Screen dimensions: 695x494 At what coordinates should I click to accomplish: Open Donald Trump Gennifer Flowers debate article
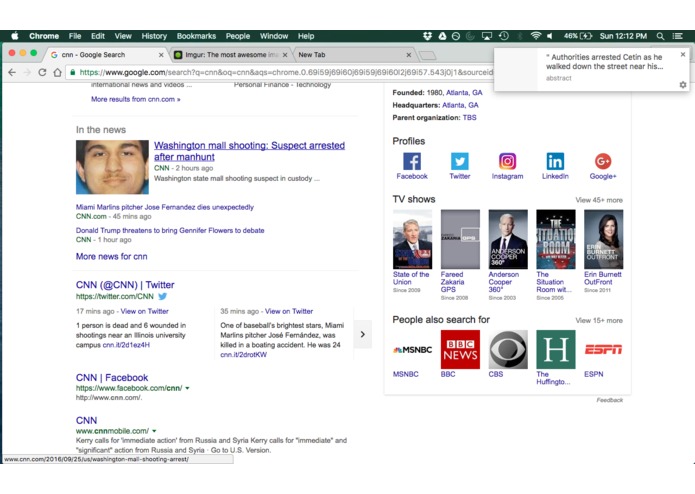coord(170,230)
